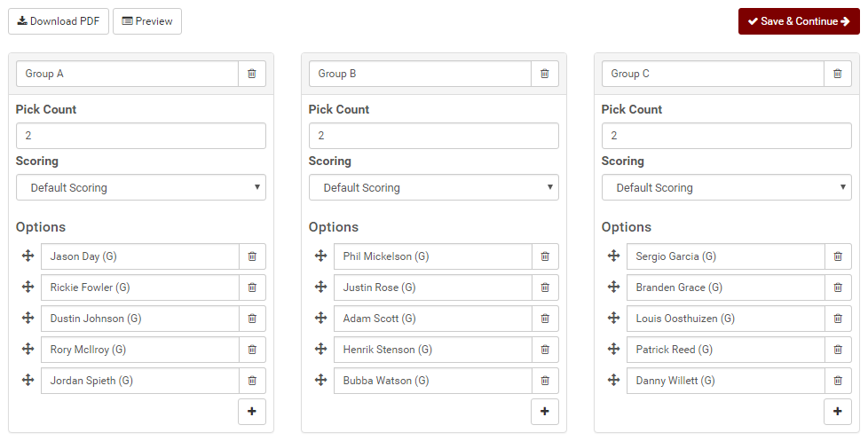Add a new option to Group A
Image resolution: width=868 pixels, height=441 pixels.
tap(252, 412)
